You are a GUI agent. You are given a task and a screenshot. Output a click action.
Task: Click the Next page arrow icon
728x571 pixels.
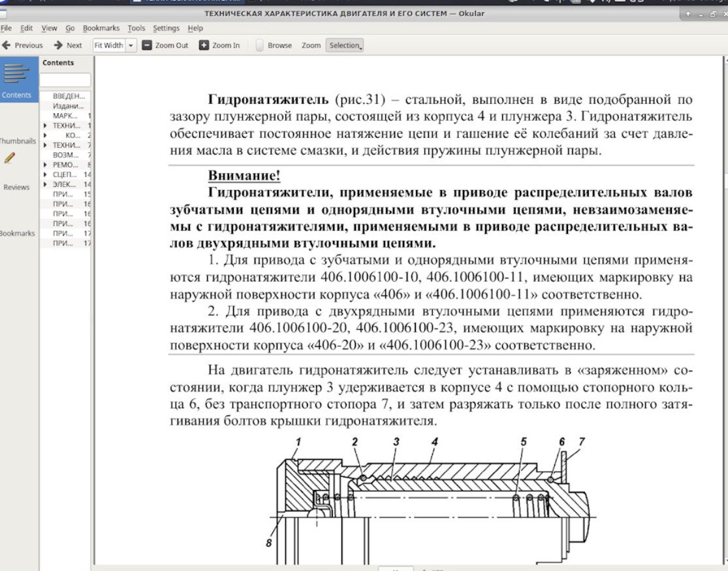(x=58, y=45)
